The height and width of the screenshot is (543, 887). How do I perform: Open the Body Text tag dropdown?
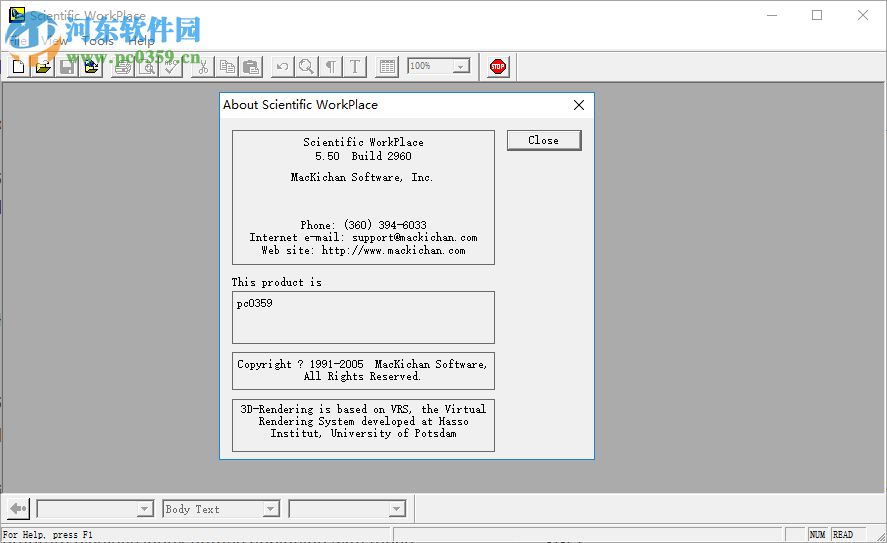pyautogui.click(x=270, y=509)
